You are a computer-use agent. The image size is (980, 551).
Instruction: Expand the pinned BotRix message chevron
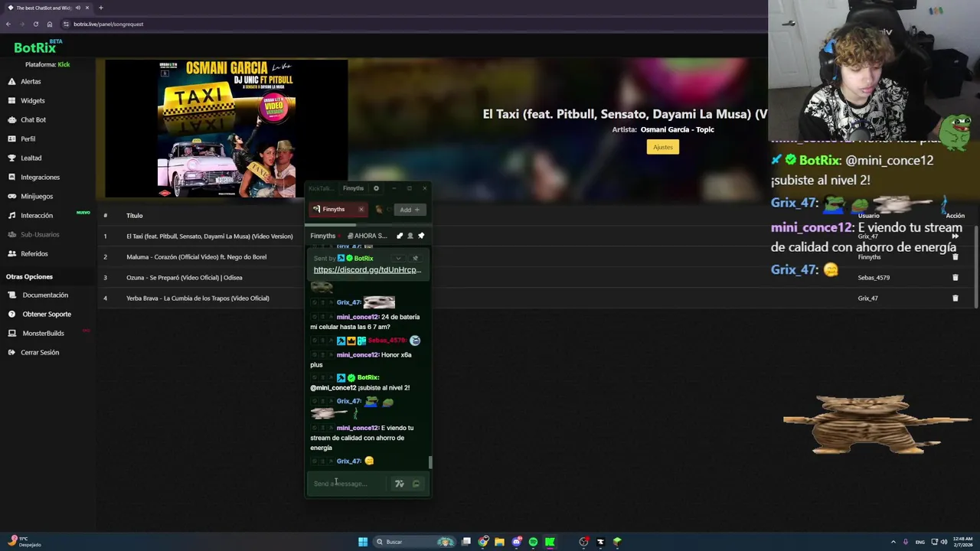click(398, 258)
